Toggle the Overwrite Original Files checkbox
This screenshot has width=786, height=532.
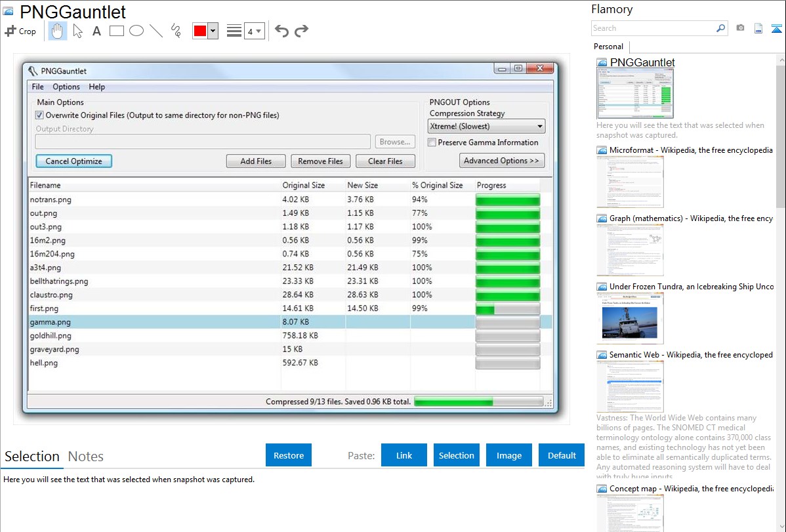coord(39,115)
